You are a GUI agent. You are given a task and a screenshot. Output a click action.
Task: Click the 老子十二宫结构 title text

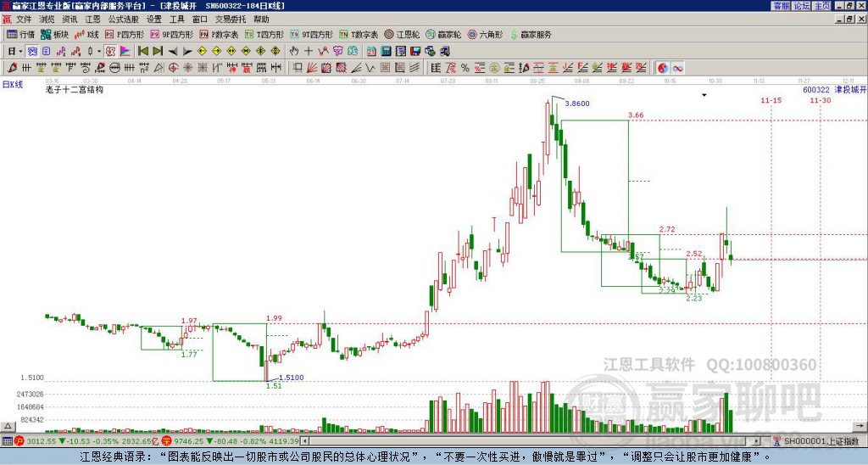pos(75,89)
